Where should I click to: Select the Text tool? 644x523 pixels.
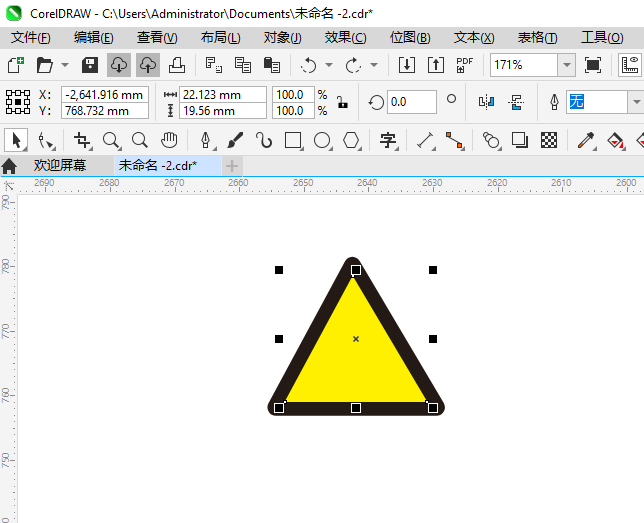[388, 141]
